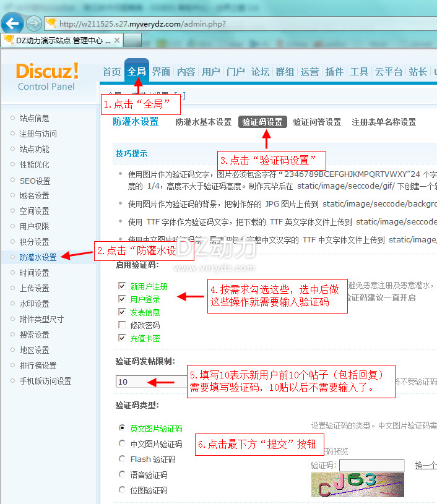Open the 门户 top menu
The image size is (437, 504).
click(236, 72)
